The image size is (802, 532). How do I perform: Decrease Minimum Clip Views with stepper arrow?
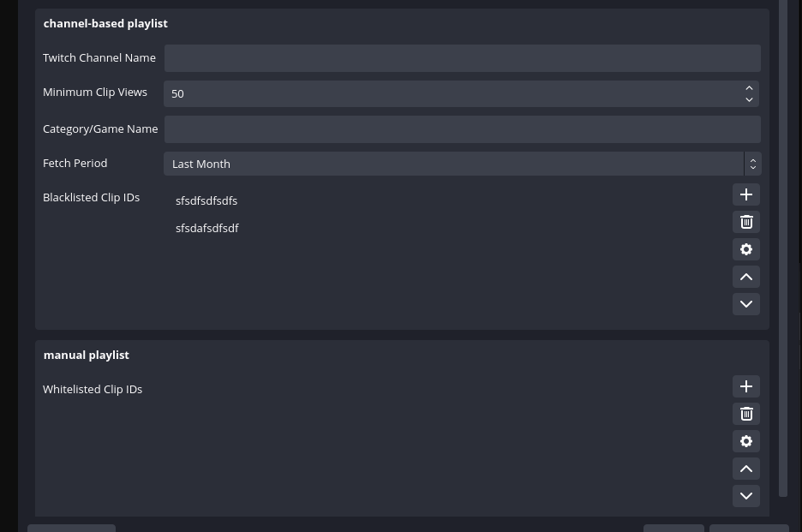[749, 99]
